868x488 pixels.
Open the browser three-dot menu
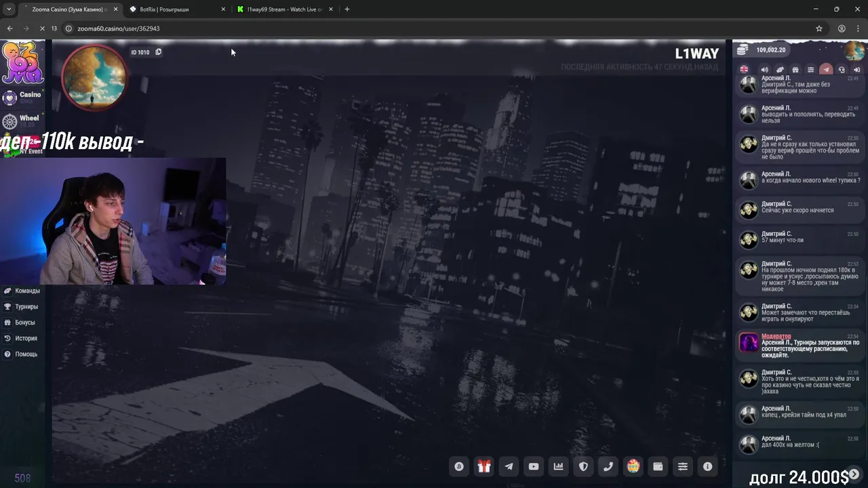(858, 28)
